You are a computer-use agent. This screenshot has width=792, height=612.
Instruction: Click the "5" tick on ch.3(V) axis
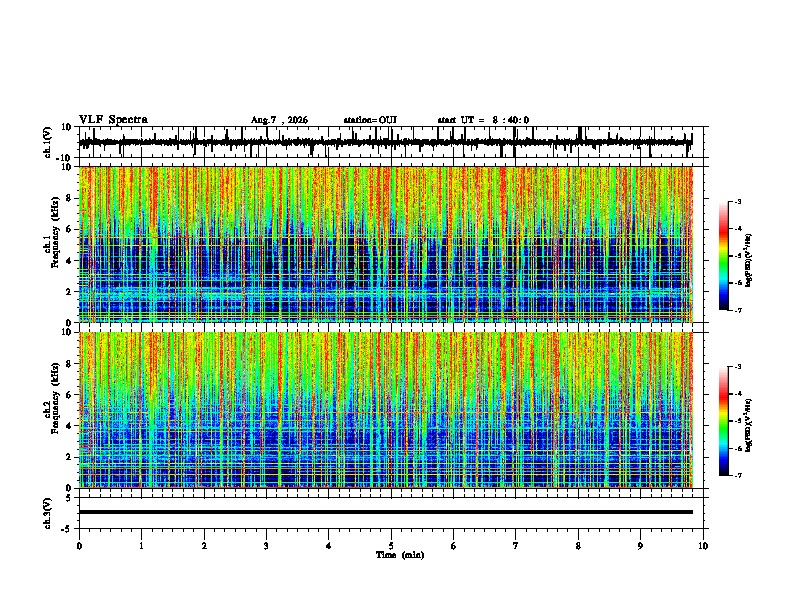point(69,497)
